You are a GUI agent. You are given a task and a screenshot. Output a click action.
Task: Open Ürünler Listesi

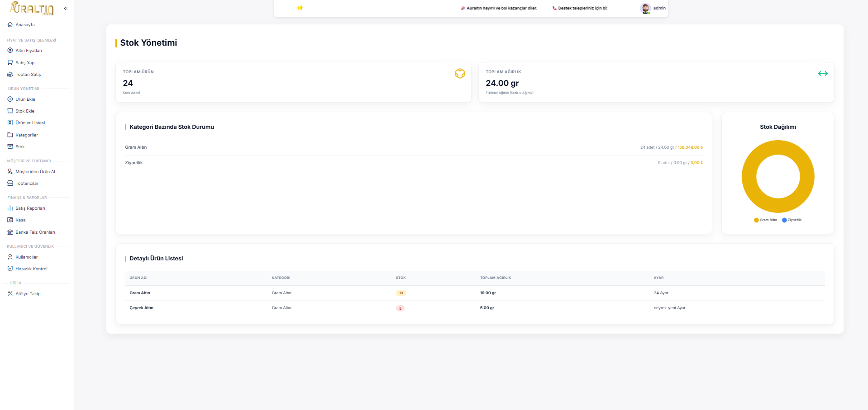[x=30, y=123]
